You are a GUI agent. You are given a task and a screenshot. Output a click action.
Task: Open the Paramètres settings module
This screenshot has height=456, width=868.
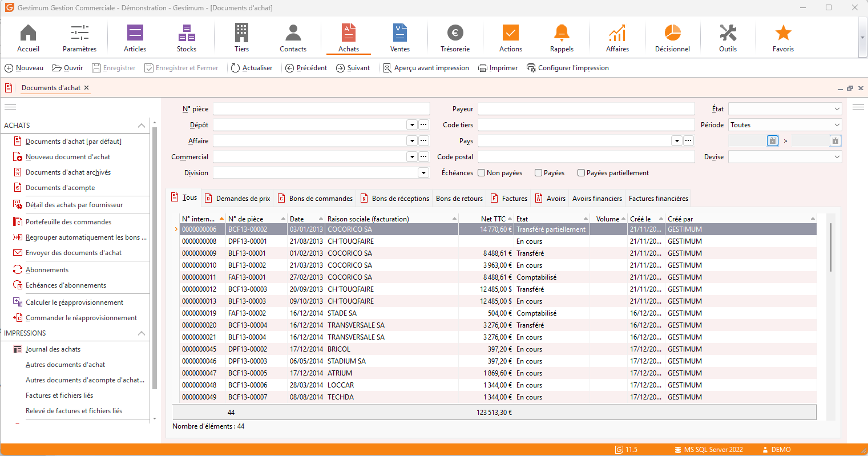click(x=79, y=38)
